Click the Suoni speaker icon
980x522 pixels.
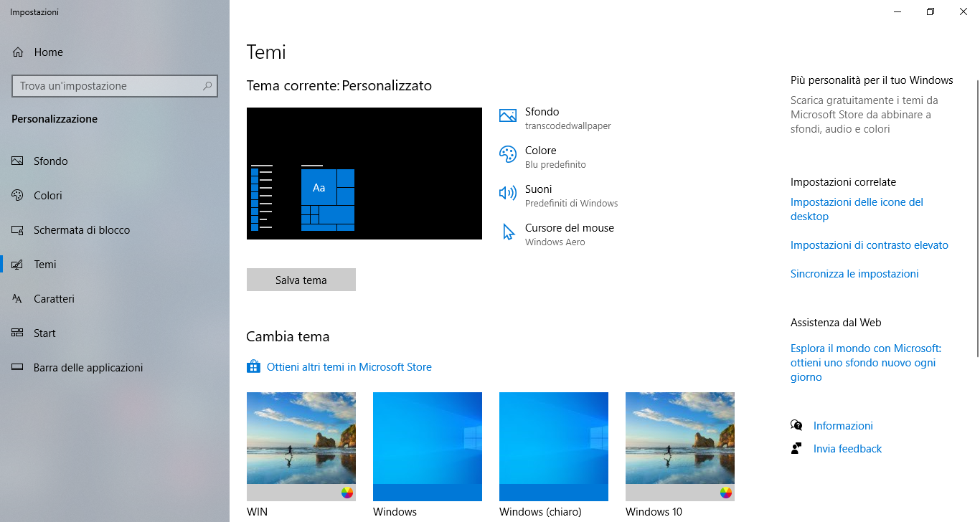[x=508, y=193]
